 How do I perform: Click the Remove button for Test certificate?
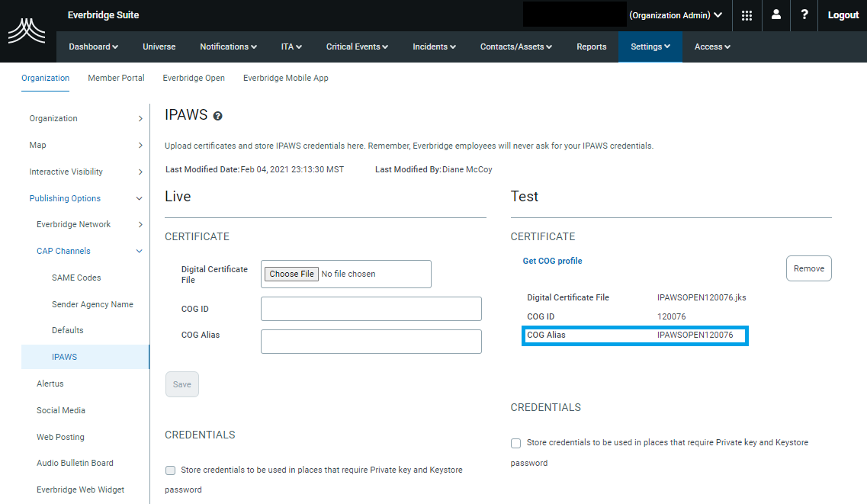(x=809, y=268)
